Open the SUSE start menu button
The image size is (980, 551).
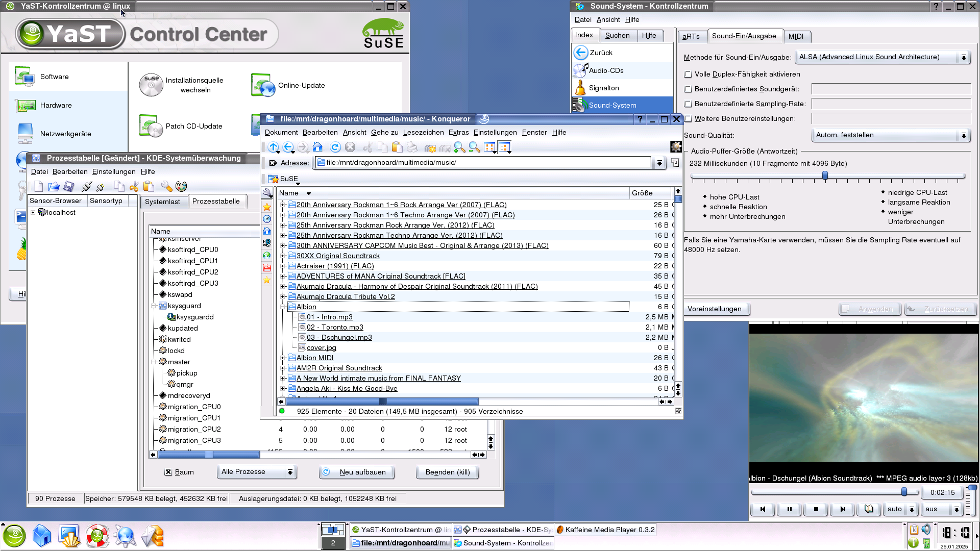[x=14, y=536]
